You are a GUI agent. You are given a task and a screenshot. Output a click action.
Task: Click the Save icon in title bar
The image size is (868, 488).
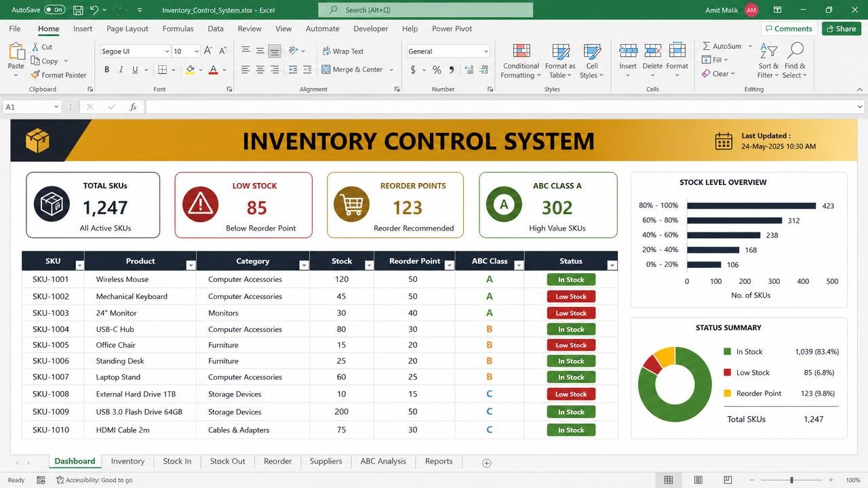point(78,10)
